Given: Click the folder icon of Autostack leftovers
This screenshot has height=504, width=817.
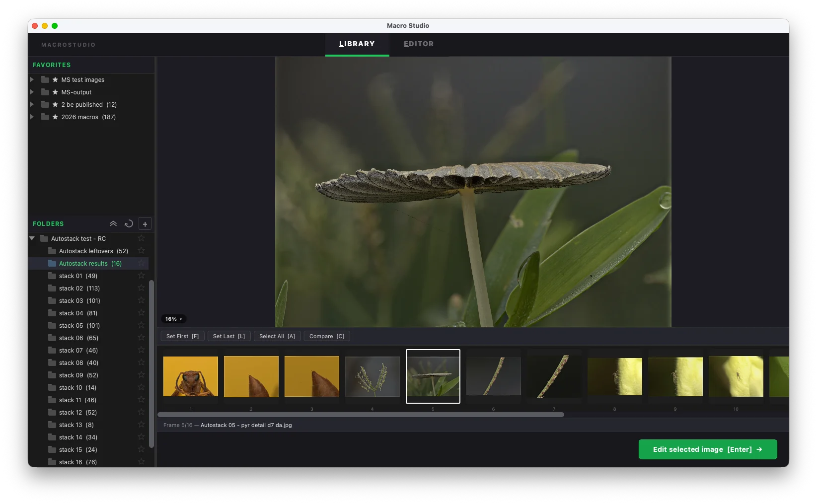Looking at the screenshot, I should point(52,251).
